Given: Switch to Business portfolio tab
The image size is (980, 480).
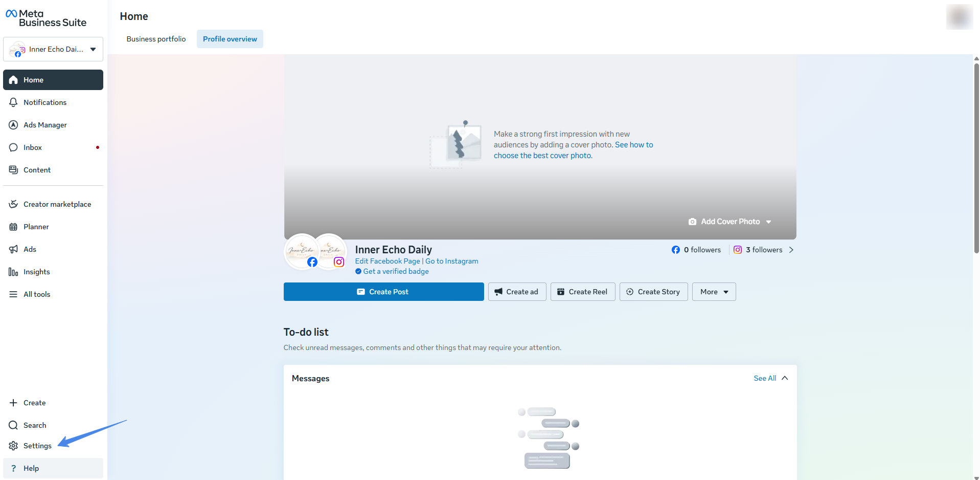Looking at the screenshot, I should pos(156,39).
